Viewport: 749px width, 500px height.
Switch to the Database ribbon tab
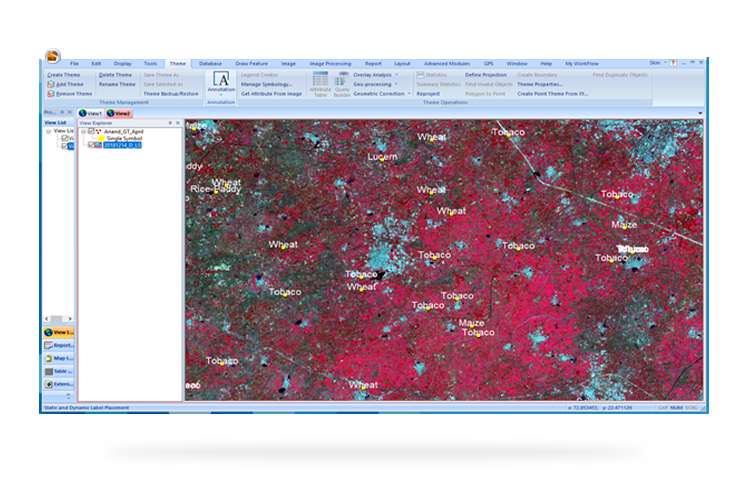[x=210, y=64]
